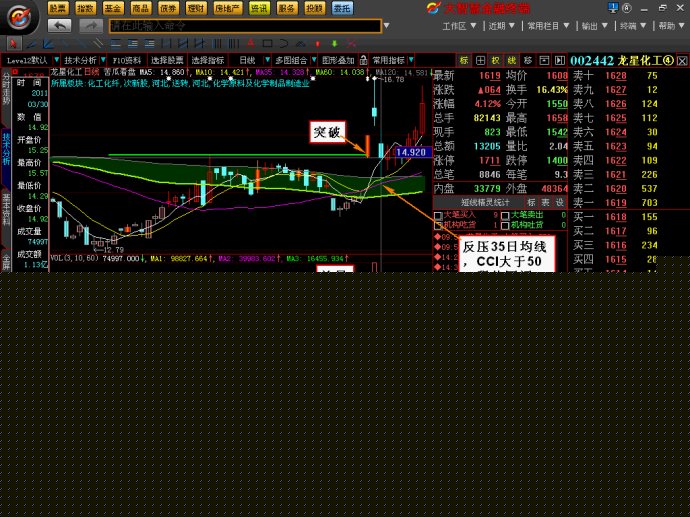Expand the 日线 period dropdown arrow
The width and height of the screenshot is (690, 517).
267,60
